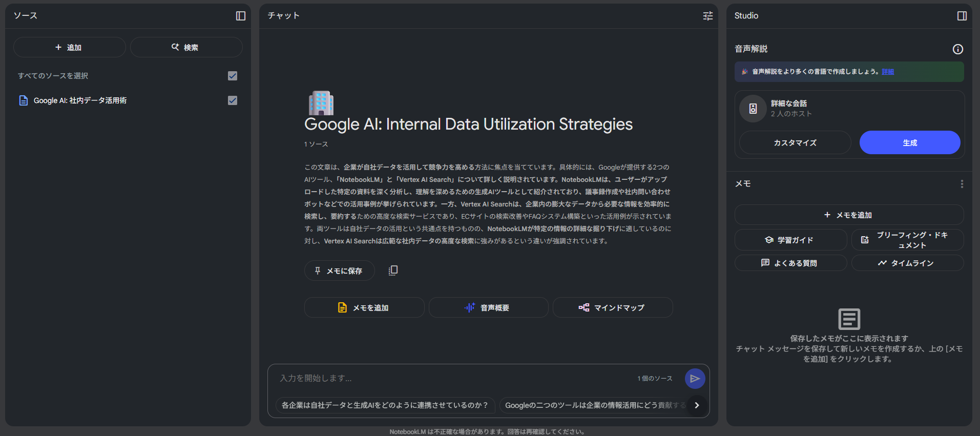Open the カスタマイズ audio options
Image resolution: width=980 pixels, height=436 pixels.
click(795, 142)
